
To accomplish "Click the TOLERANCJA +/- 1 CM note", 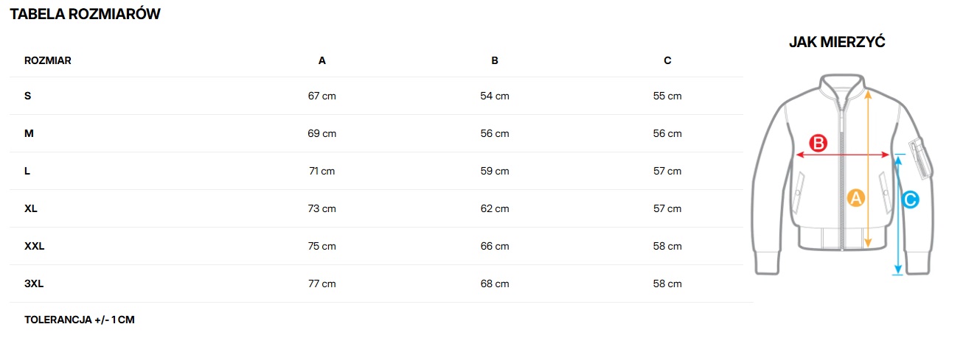I will pos(80,320).
